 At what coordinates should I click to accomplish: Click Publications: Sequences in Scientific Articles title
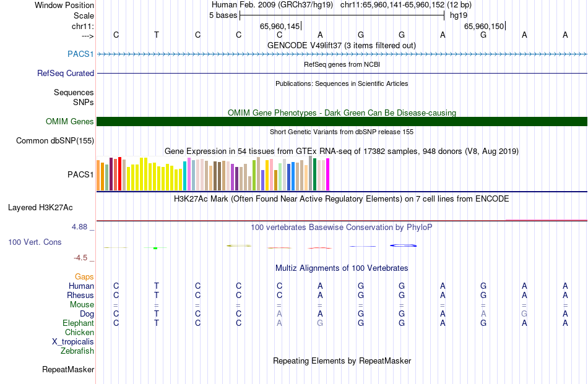click(342, 83)
